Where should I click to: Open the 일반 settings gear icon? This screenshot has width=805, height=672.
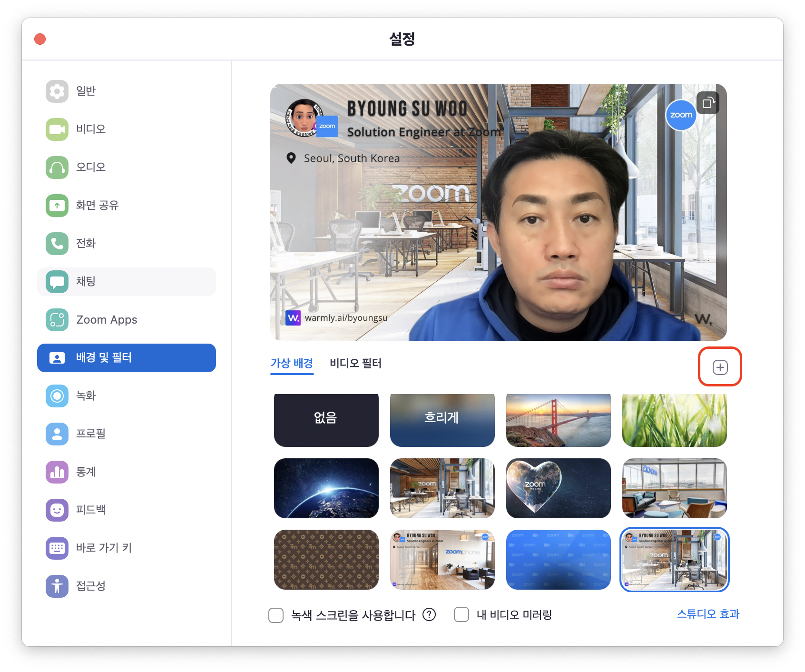tap(57, 91)
